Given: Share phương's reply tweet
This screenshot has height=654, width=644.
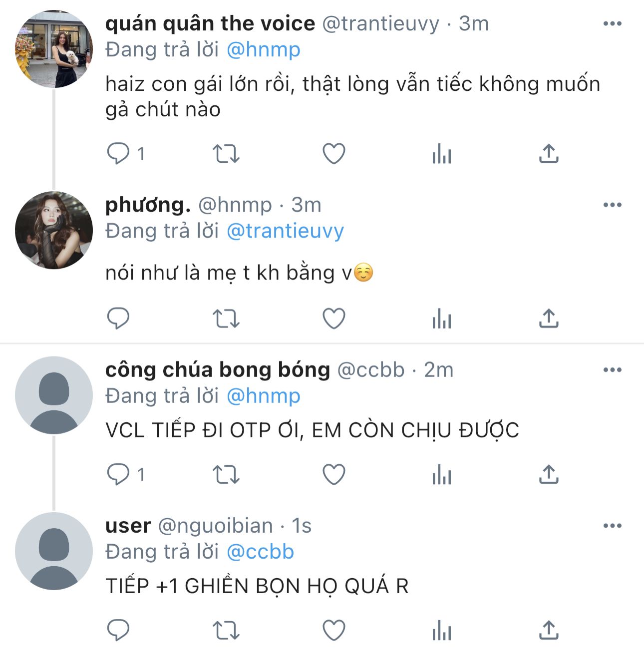Looking at the screenshot, I should click(549, 319).
